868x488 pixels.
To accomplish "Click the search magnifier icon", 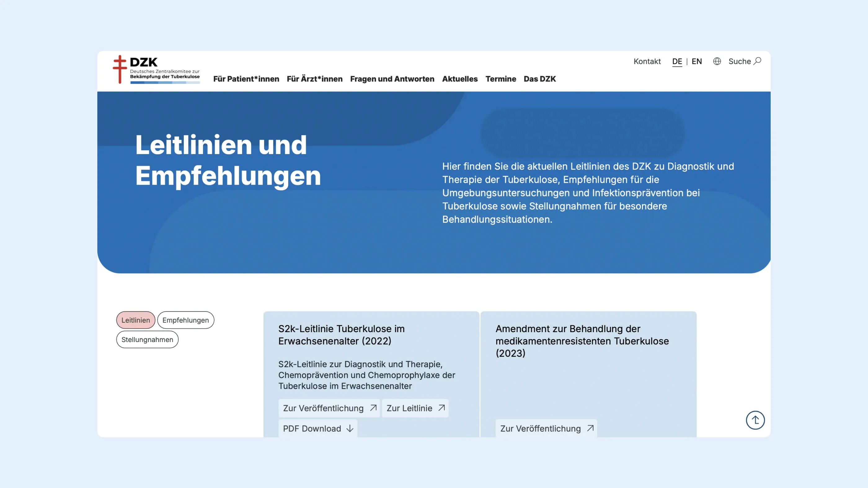I will click(x=757, y=61).
